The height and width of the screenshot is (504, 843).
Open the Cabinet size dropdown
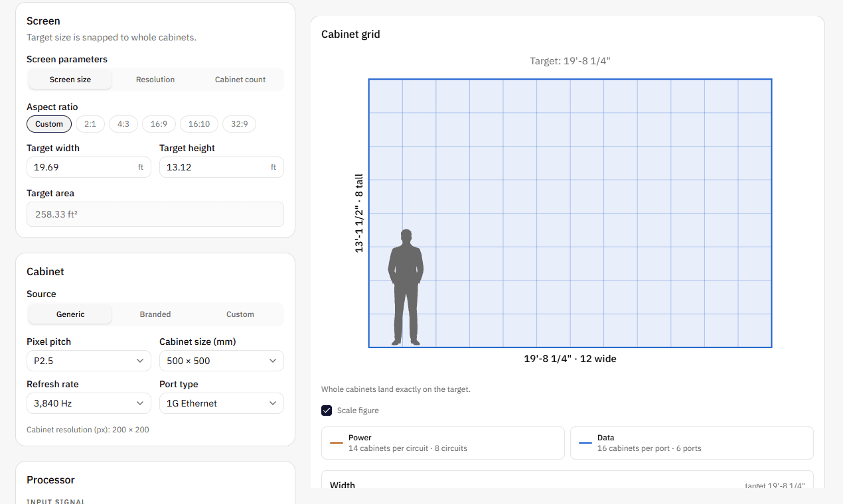tap(222, 361)
